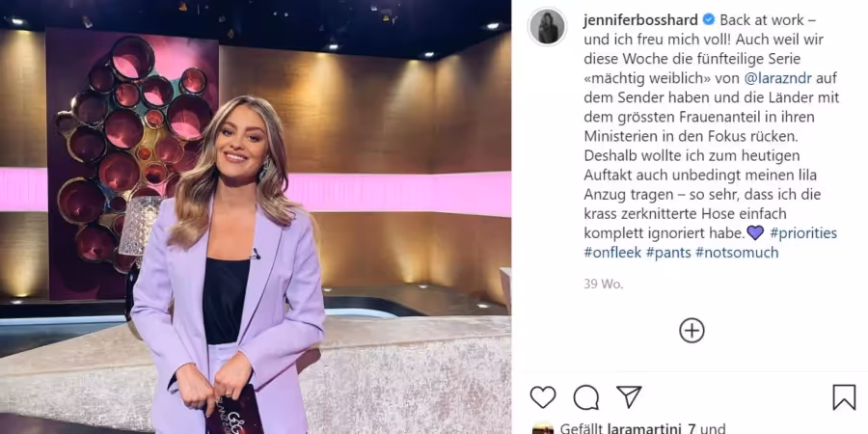The width and height of the screenshot is (868, 434).
Task: Save the post with the bookmark icon
Action: (844, 397)
